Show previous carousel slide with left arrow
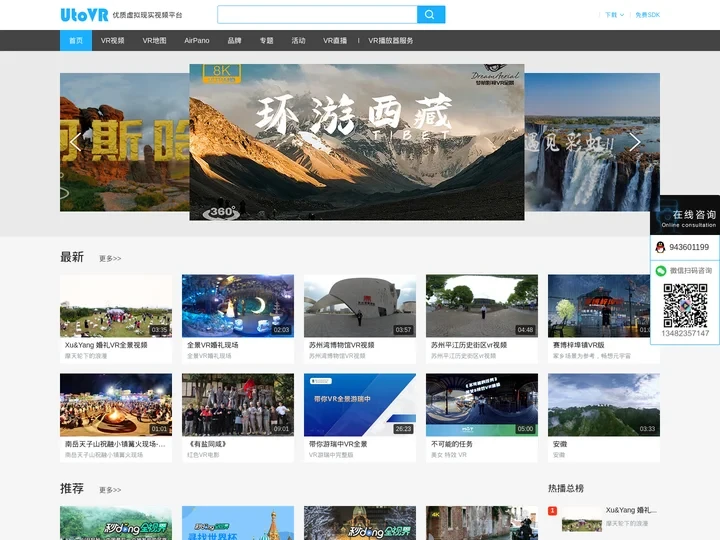The image size is (720, 540). pyautogui.click(x=75, y=142)
